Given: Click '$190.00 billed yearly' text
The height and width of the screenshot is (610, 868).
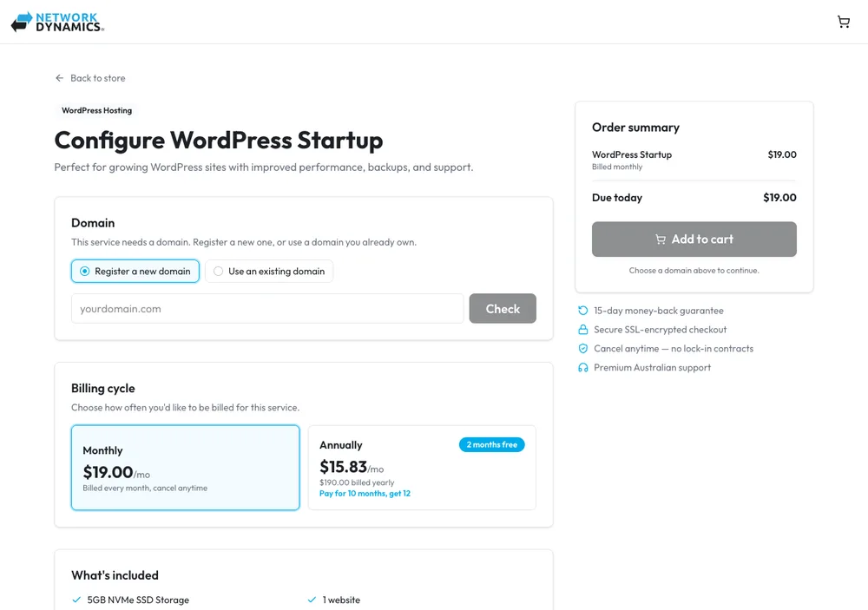Looking at the screenshot, I should (357, 482).
